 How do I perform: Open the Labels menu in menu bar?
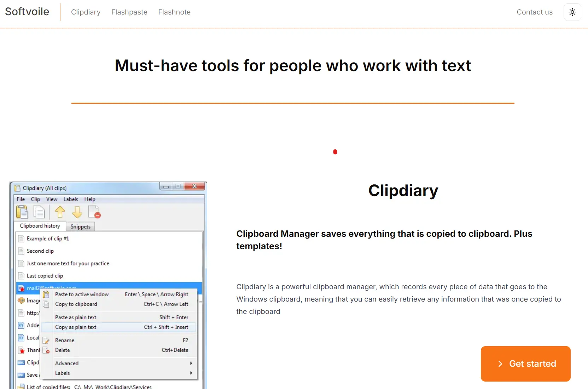(x=71, y=199)
